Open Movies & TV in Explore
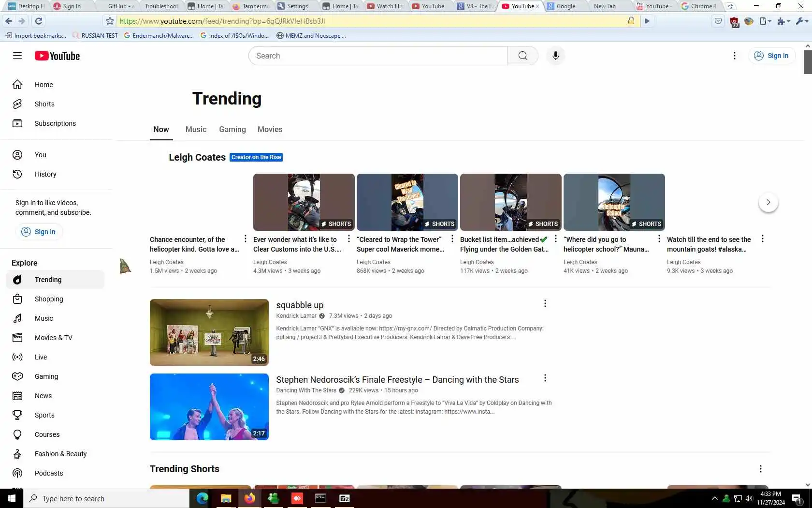 pyautogui.click(x=56, y=338)
